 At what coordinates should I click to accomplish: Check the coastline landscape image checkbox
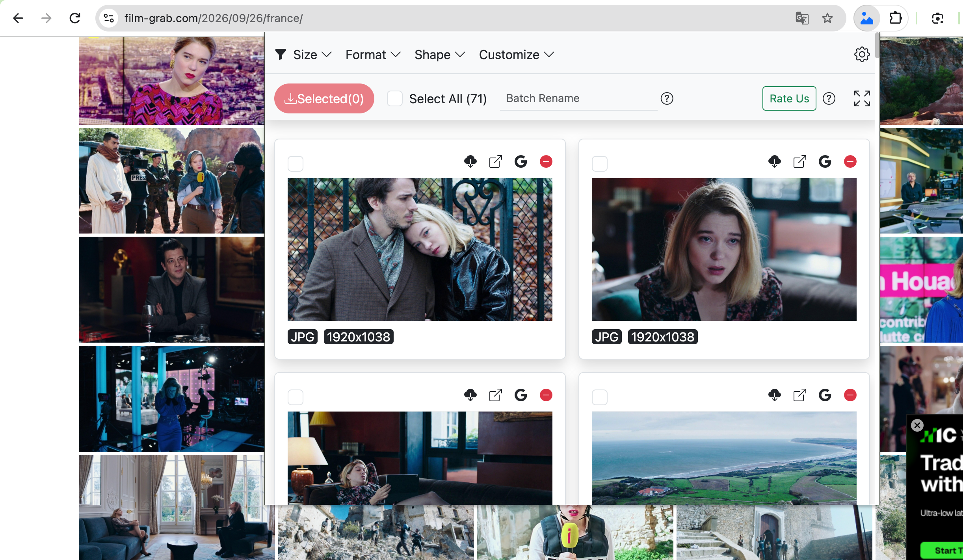pyautogui.click(x=600, y=397)
